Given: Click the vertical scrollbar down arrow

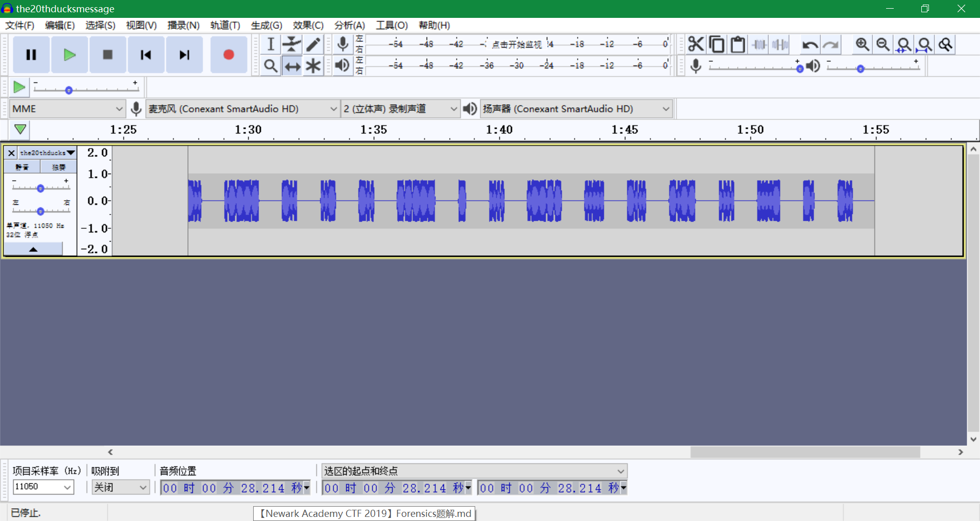Looking at the screenshot, I should pyautogui.click(x=973, y=439).
